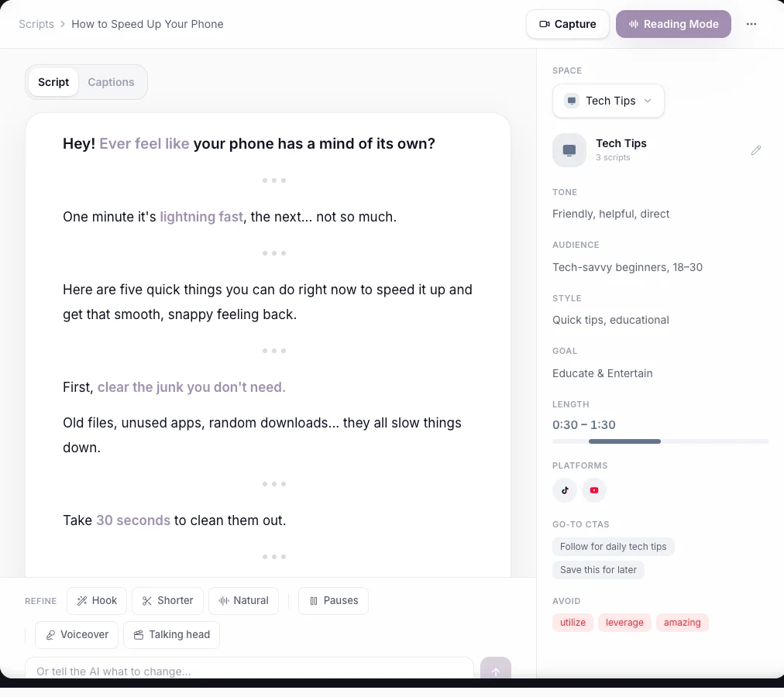Image resolution: width=784 pixels, height=697 pixels.
Task: Click pause dots below the 30 seconds line
Action: (274, 557)
